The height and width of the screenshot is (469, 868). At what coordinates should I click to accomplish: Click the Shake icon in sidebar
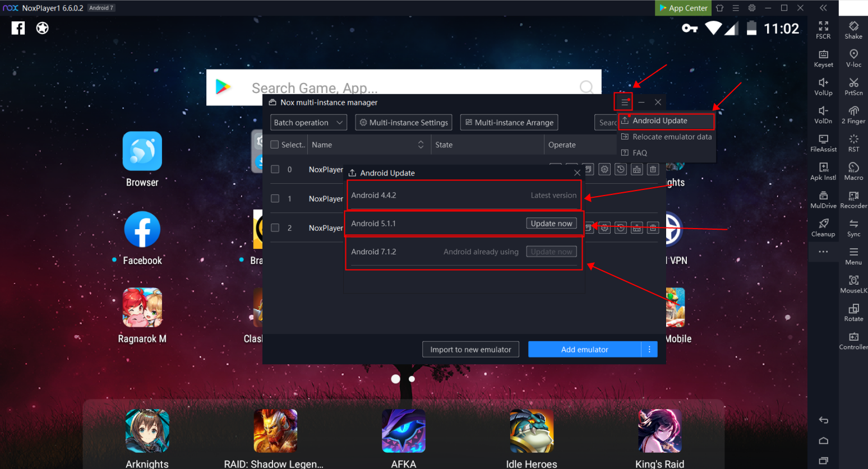[853, 30]
